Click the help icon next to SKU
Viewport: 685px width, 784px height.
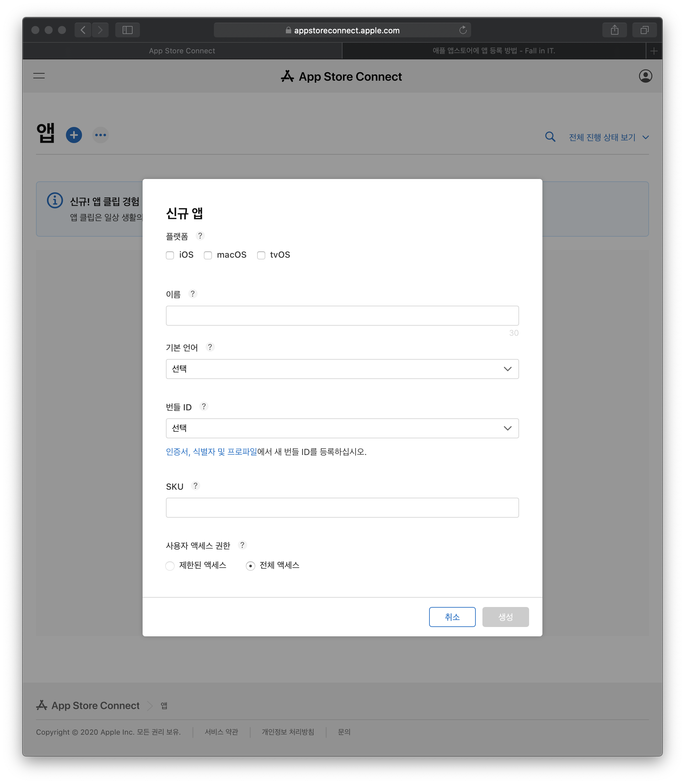tap(195, 486)
